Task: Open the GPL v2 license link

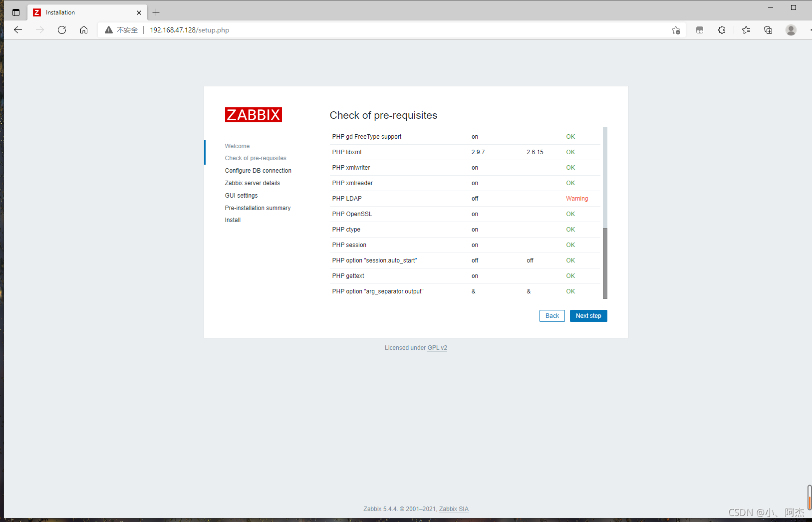Action: (x=437, y=348)
